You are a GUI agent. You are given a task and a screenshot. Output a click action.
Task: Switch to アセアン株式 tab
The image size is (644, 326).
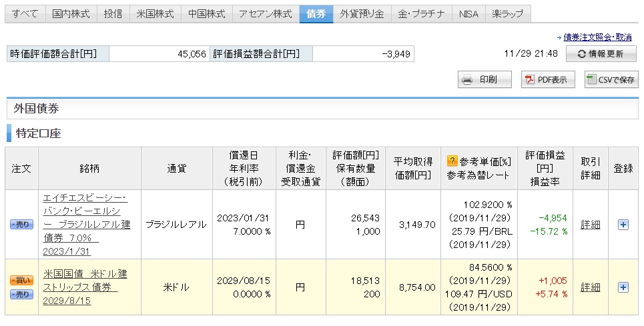(266, 14)
